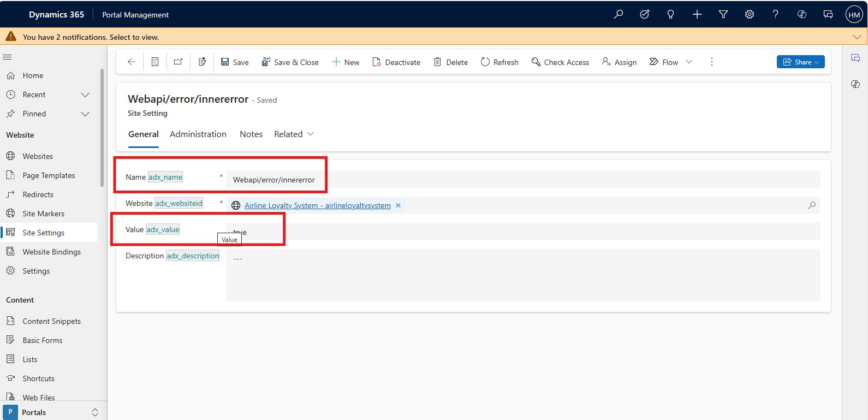
Task: Click the search magnifier icon in header
Action: point(618,15)
